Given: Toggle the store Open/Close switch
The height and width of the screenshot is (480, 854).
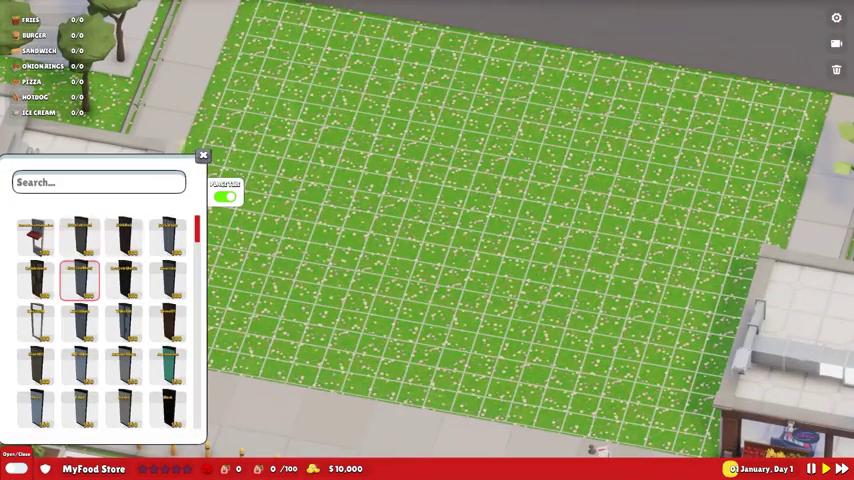Looking at the screenshot, I should click(16, 469).
